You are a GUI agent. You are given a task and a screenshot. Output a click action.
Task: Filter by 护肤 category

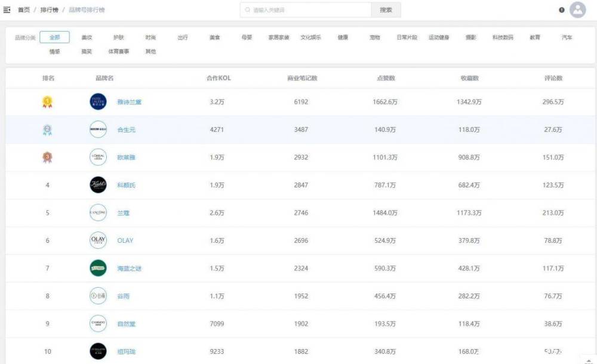click(119, 38)
